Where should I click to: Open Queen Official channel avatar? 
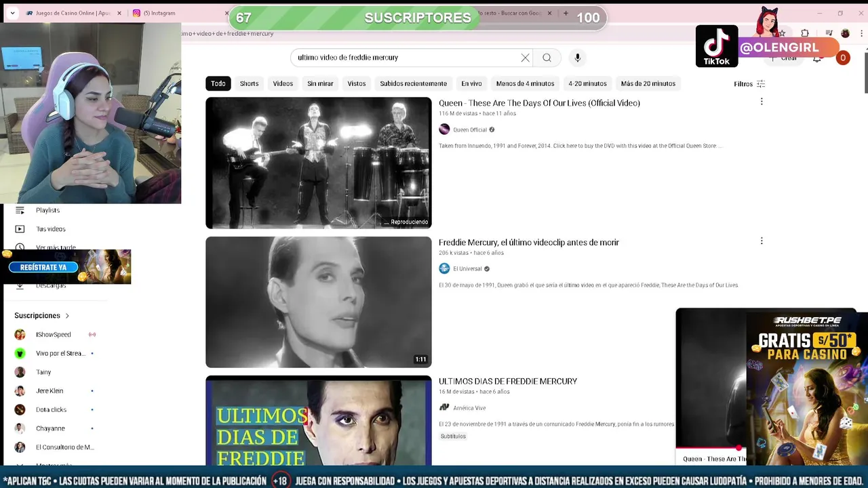tap(444, 129)
